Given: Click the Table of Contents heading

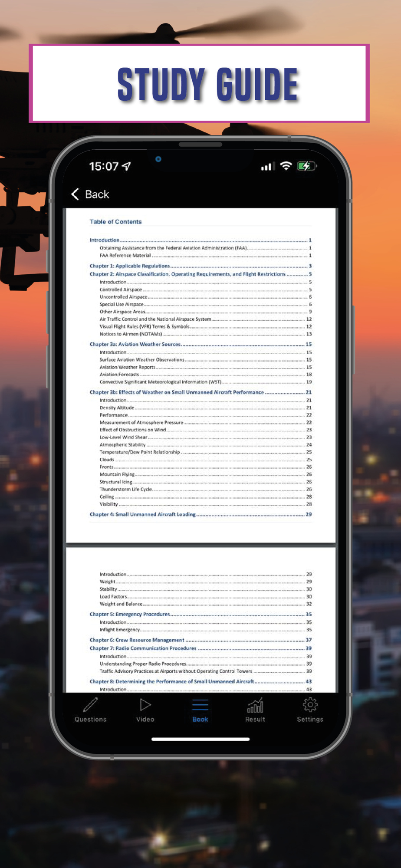Looking at the screenshot, I should click(115, 222).
